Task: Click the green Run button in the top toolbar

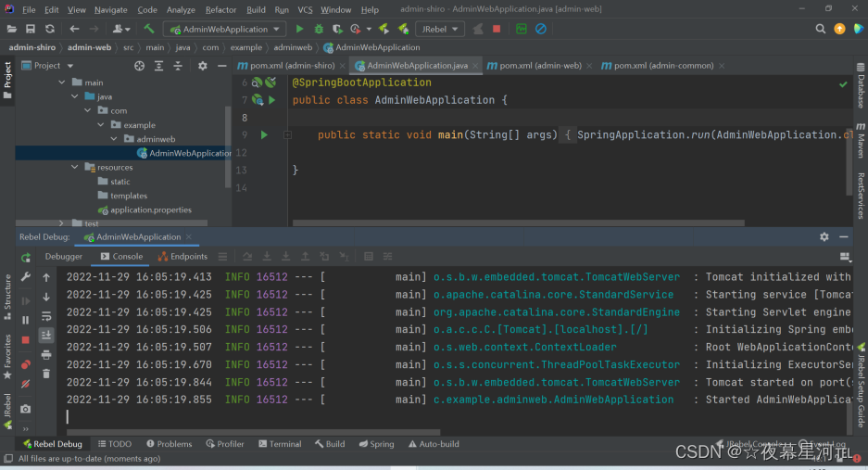Action: tap(299, 29)
